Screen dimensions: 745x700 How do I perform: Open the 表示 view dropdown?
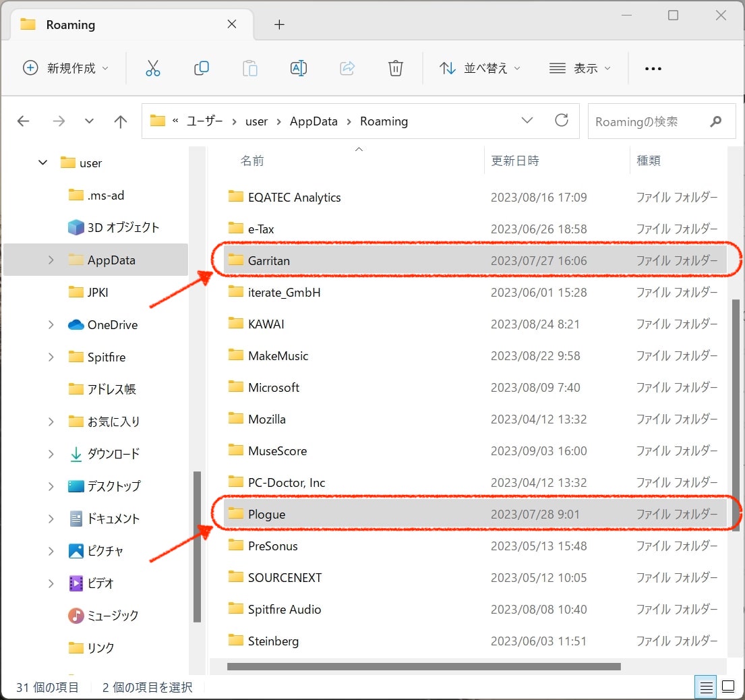pos(580,68)
